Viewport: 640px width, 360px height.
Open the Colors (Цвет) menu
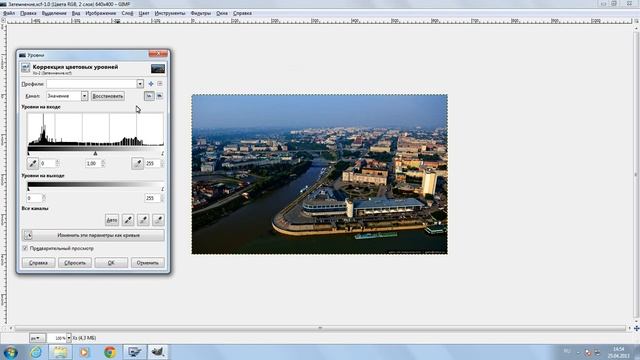[144, 13]
